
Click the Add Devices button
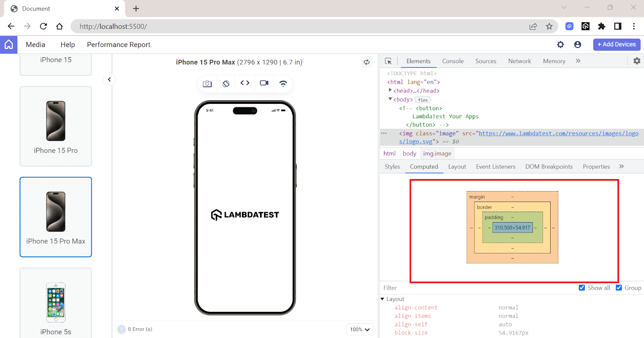tap(616, 45)
